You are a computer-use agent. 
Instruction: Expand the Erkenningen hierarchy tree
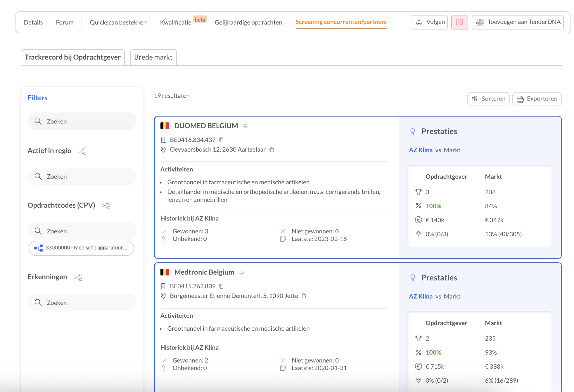(x=78, y=277)
